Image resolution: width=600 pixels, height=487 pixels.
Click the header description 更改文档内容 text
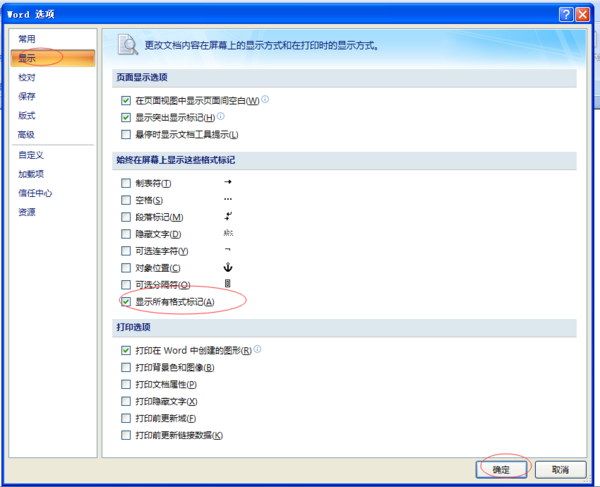(x=261, y=46)
